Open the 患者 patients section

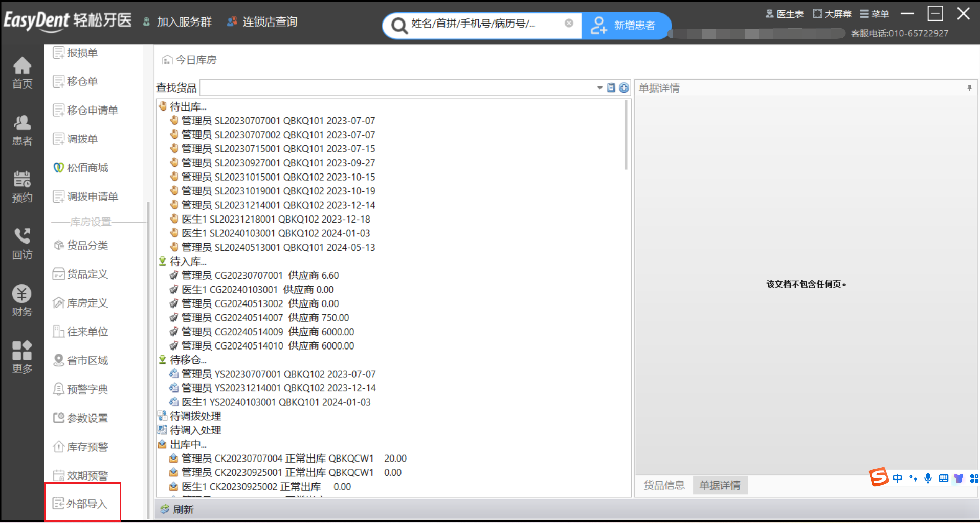22,130
